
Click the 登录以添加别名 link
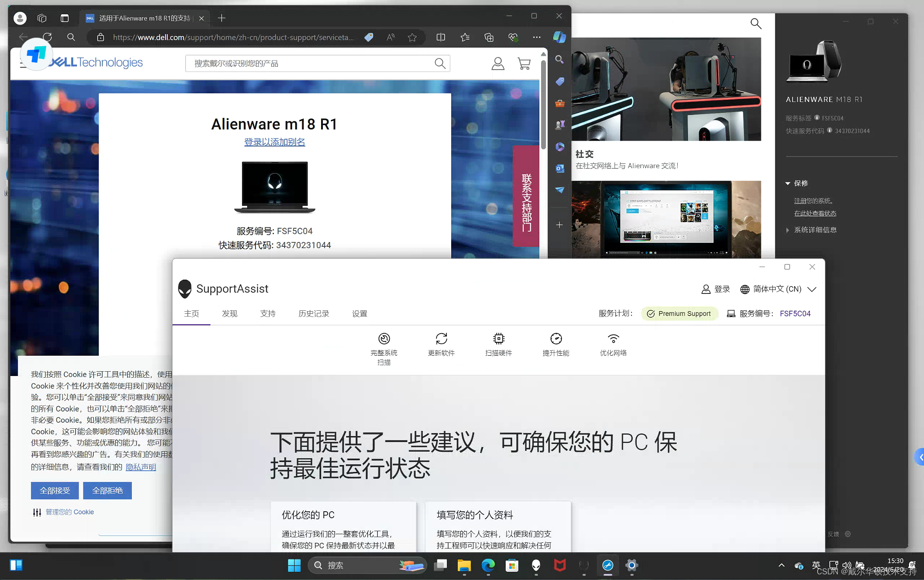[274, 142]
